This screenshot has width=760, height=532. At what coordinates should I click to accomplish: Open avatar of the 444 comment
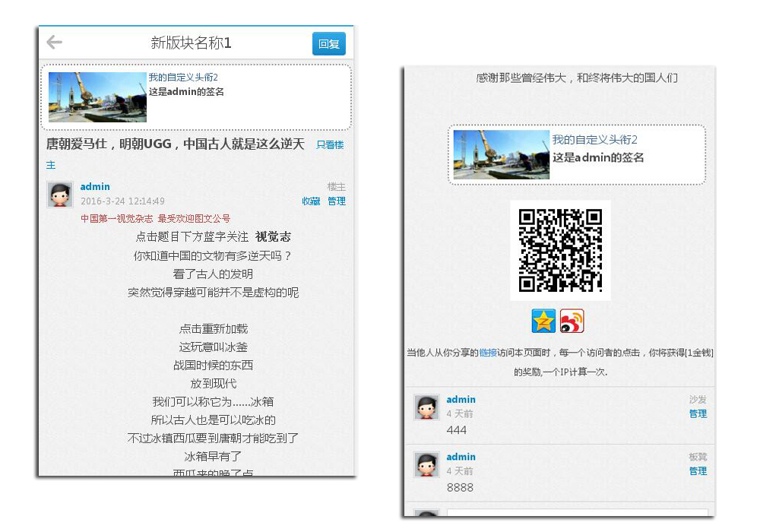coord(426,407)
